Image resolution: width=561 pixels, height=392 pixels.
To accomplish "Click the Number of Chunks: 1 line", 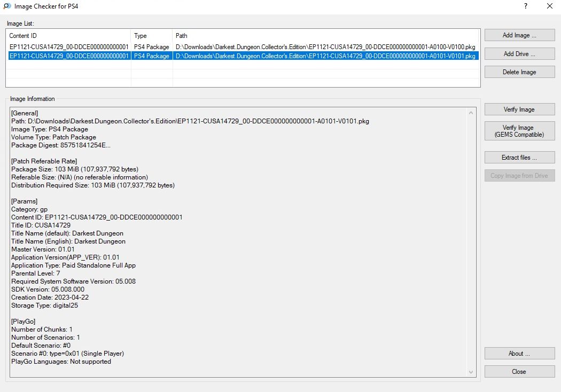I will pos(42,330).
